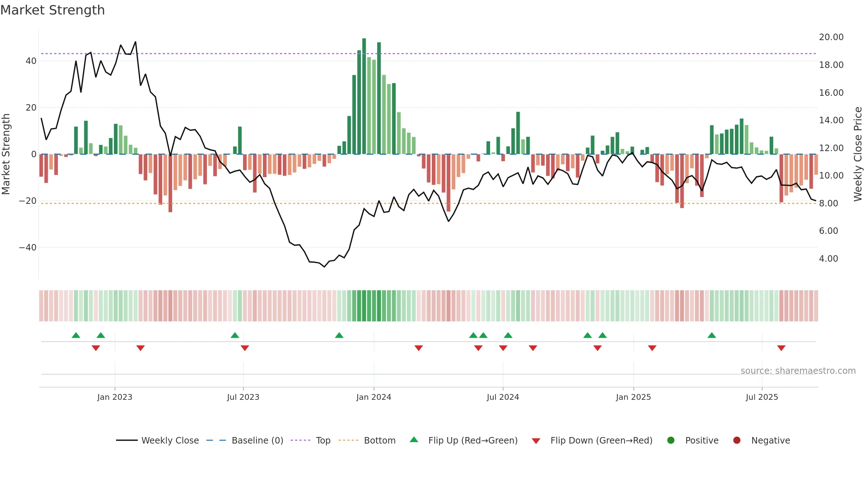Toggle the Baseline (0) legend entry

[245, 440]
